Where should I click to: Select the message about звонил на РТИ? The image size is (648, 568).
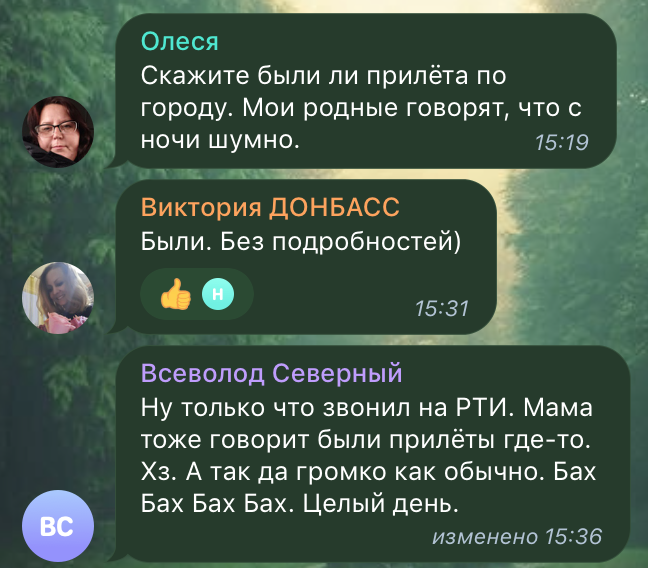click(373, 454)
